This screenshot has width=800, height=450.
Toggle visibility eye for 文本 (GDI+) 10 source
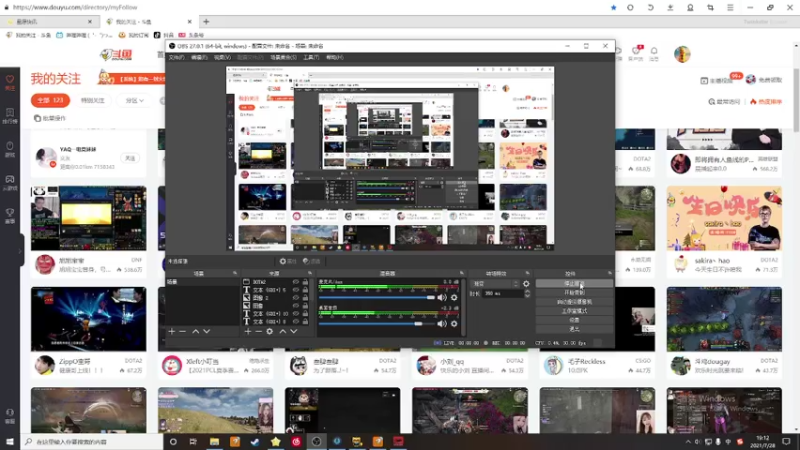coord(295,314)
